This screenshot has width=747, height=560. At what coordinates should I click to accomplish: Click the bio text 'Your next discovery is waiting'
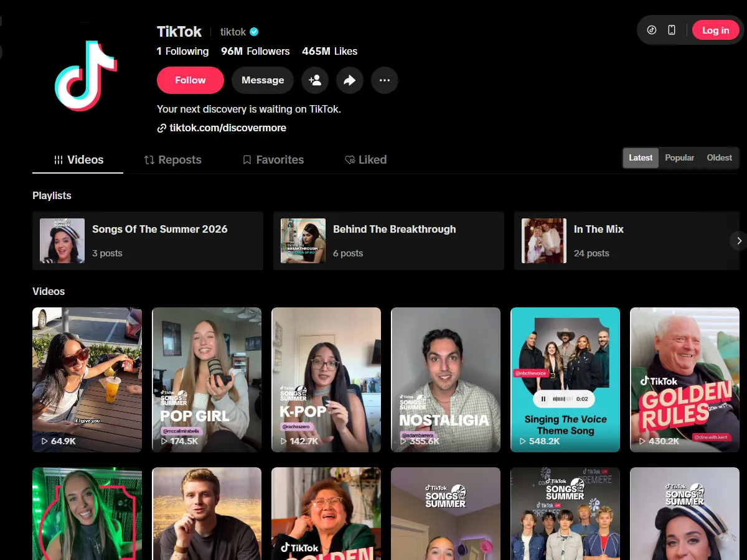pos(249,109)
